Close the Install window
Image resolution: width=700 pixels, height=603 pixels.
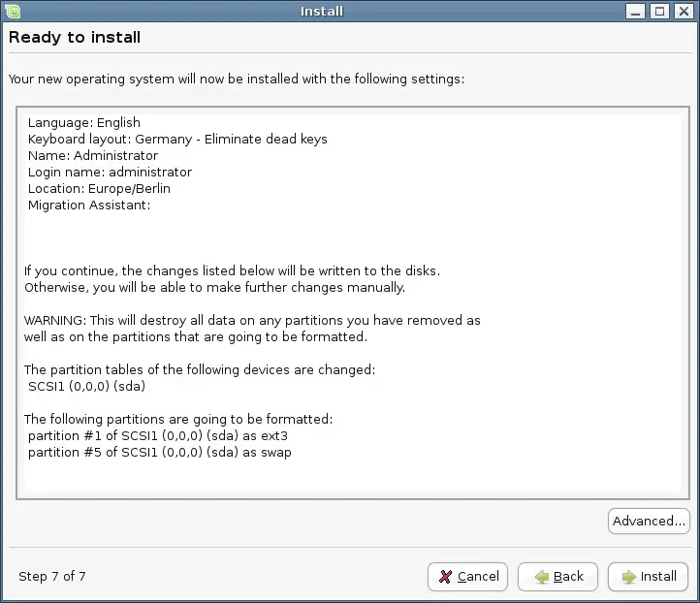(x=684, y=11)
